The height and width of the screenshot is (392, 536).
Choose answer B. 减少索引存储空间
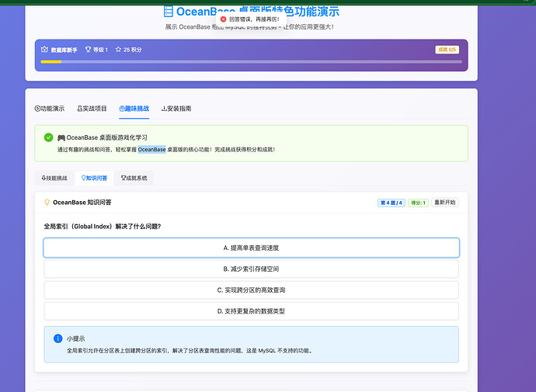pos(251,269)
